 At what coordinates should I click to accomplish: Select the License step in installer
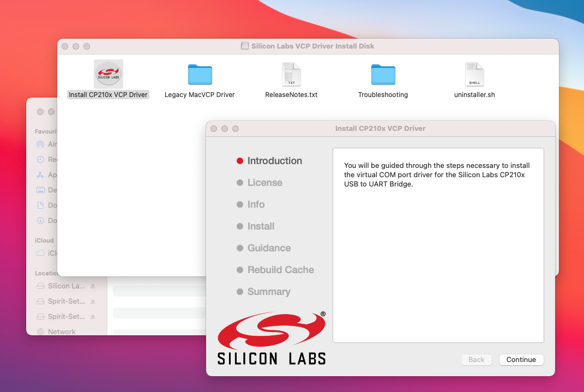click(x=264, y=183)
